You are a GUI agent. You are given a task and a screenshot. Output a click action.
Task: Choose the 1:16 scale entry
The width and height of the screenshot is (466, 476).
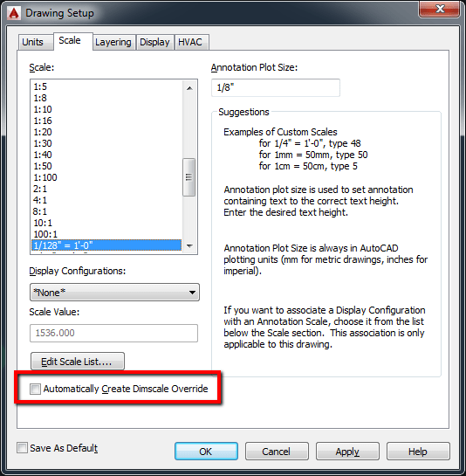[x=106, y=121]
